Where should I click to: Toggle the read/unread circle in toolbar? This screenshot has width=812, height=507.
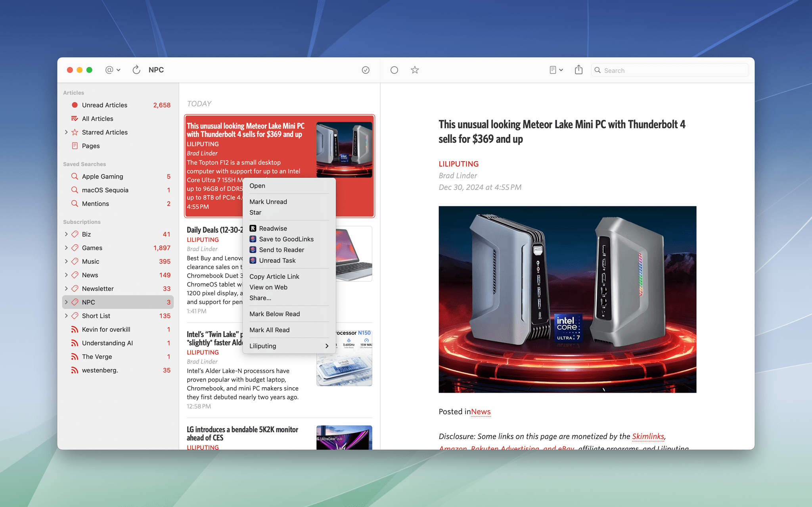pyautogui.click(x=394, y=70)
